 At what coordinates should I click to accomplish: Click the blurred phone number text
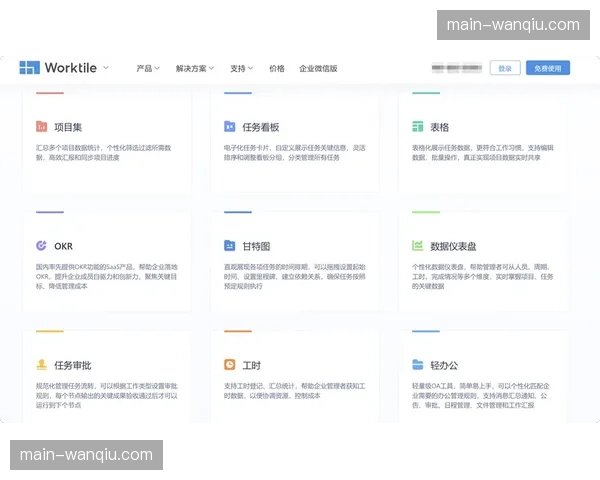457,68
